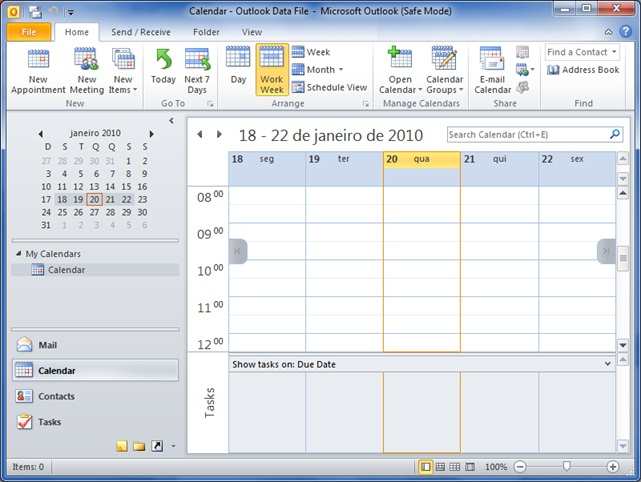Collapse the My Calendars group
Viewport: 641px width, 482px height.
(x=18, y=253)
